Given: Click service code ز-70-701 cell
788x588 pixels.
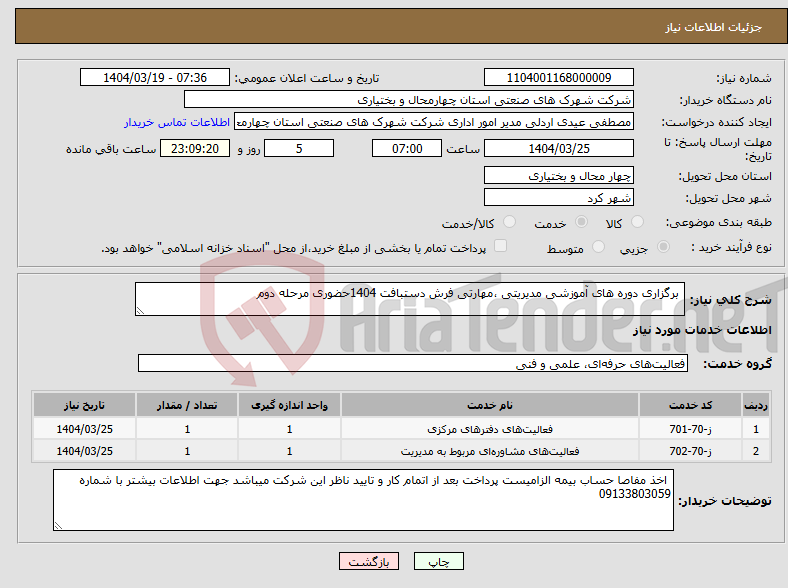Looking at the screenshot, I should pos(691,429).
